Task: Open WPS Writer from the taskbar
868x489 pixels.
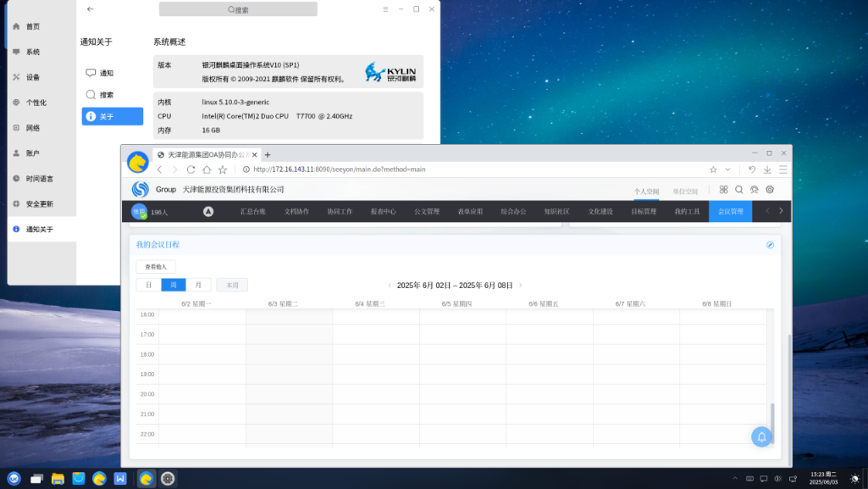Action: click(x=120, y=479)
